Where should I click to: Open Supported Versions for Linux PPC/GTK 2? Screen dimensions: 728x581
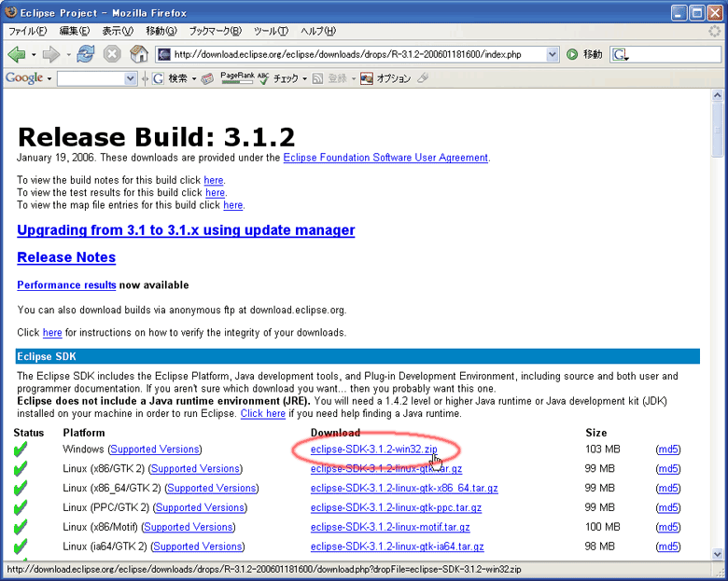pyautogui.click(x=200, y=507)
